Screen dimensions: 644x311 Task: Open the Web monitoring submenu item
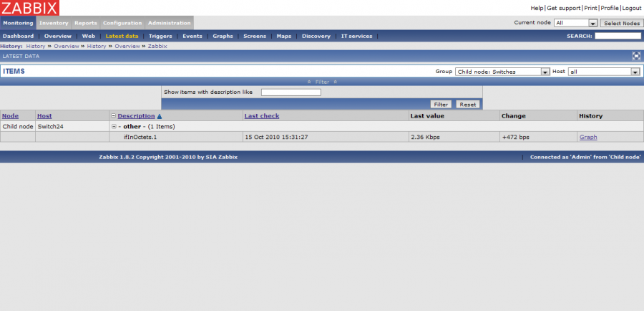88,37
